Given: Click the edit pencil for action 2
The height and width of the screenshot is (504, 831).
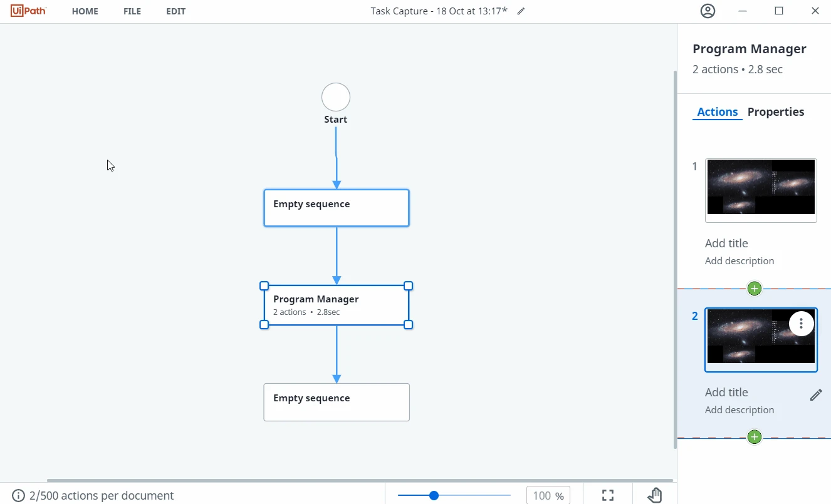Looking at the screenshot, I should [x=815, y=394].
